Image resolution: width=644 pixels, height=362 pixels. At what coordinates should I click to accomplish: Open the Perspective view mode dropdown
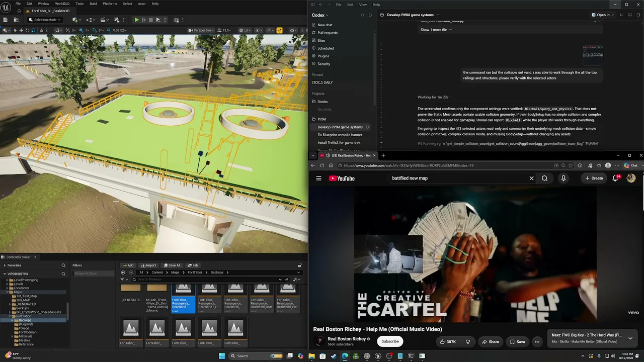coord(201,30)
